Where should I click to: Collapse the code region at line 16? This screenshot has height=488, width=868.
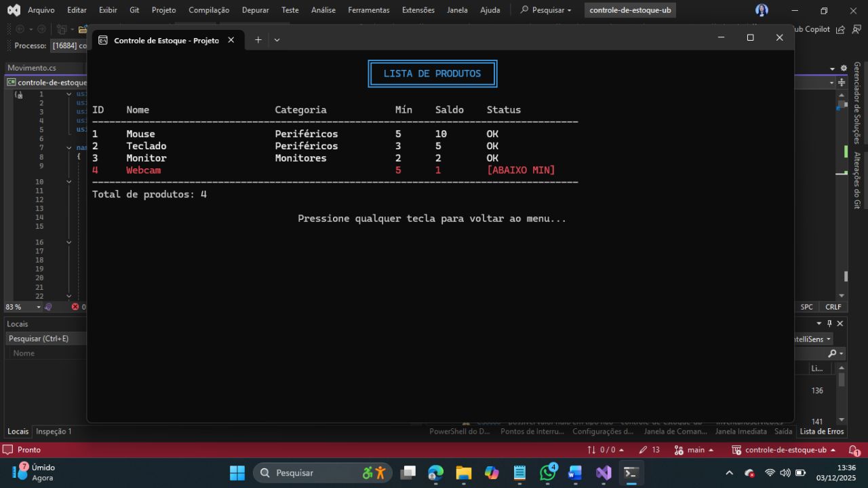coord(69,242)
